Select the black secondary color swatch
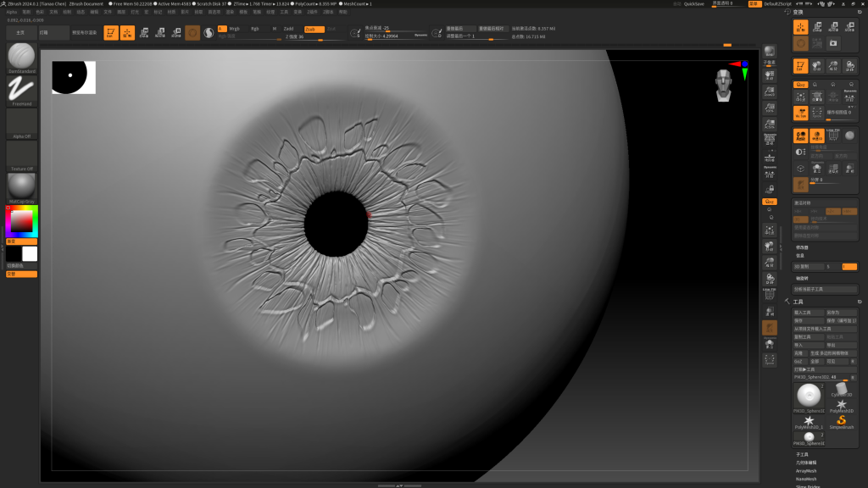The image size is (868, 488). click(x=14, y=254)
